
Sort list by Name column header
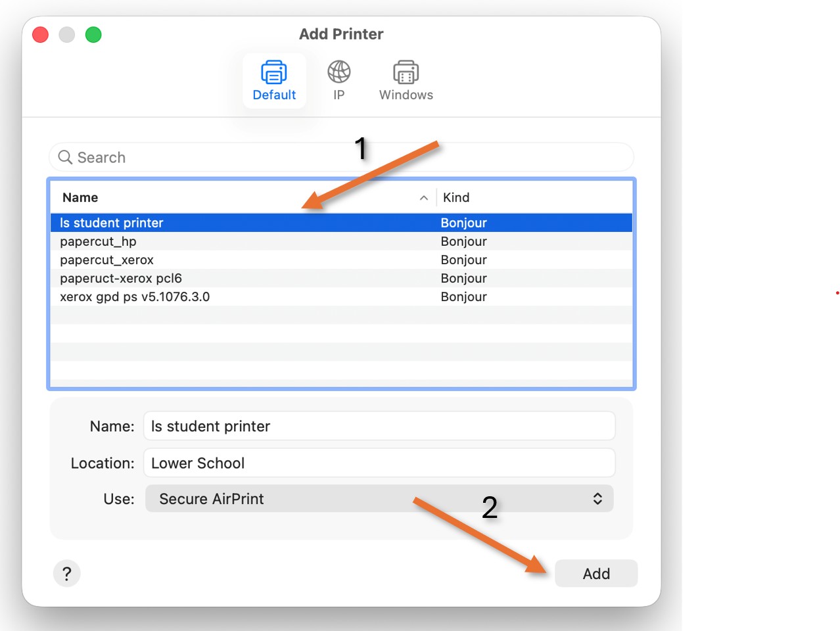coord(80,197)
